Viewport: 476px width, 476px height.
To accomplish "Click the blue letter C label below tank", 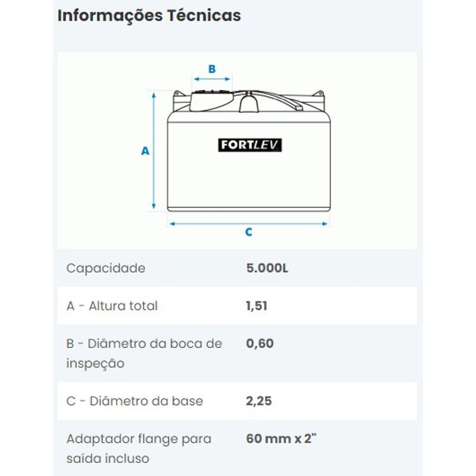I will (249, 232).
